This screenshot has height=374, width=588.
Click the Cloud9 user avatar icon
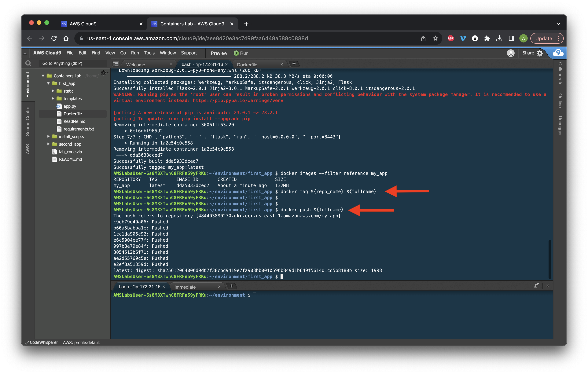pos(511,53)
